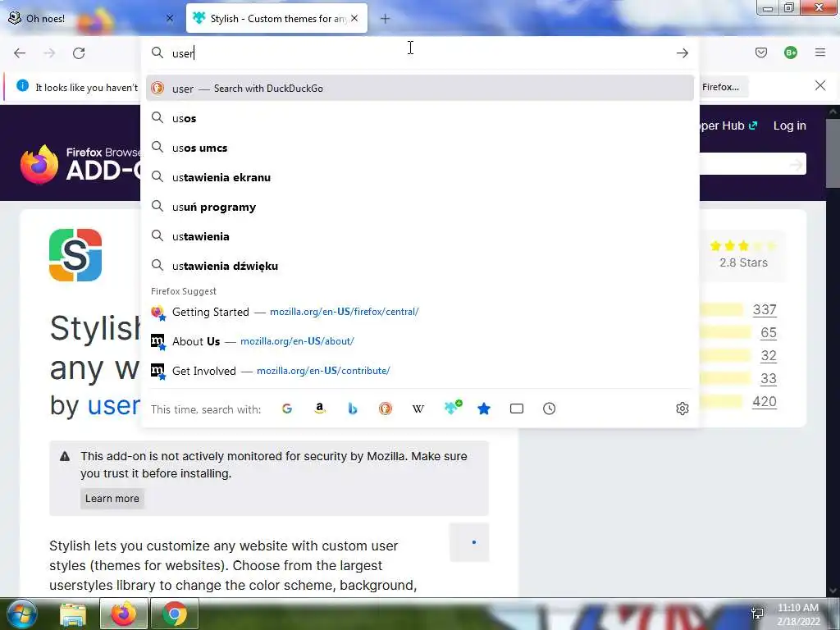This screenshot has height=630, width=840.
Task: Click the 337 five-star reviews count
Action: (x=765, y=309)
